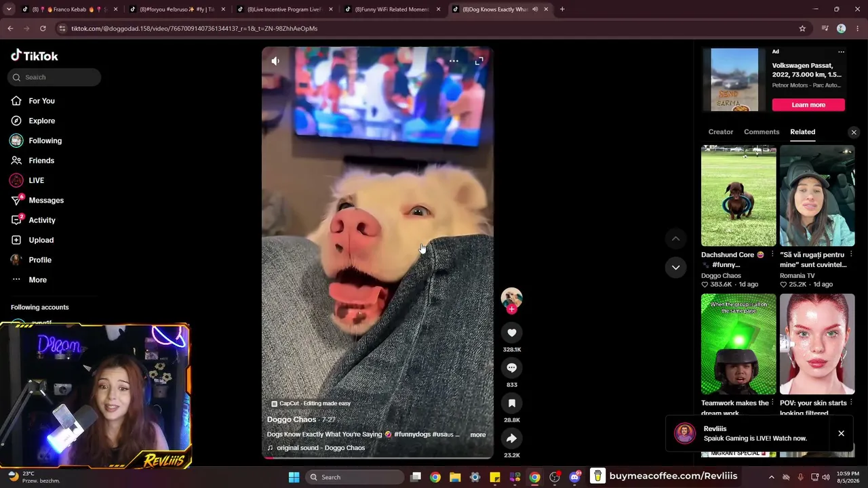Open Chrome media controls icon

(825, 28)
